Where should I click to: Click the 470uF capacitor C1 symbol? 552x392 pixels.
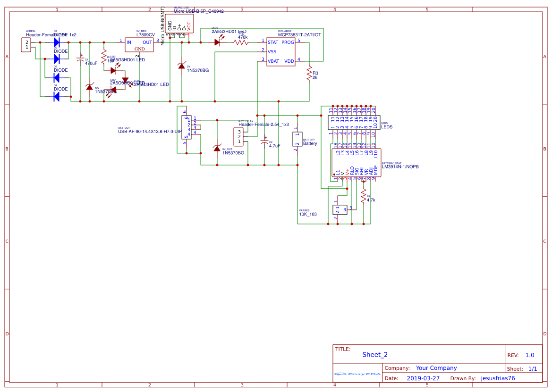81,59
